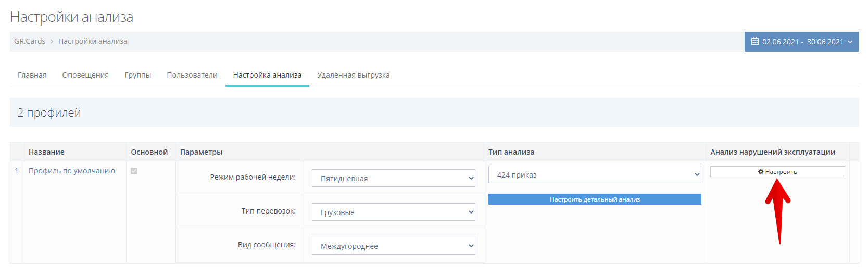Click the calendar icon in date range button
868x276 pixels.
tap(754, 41)
